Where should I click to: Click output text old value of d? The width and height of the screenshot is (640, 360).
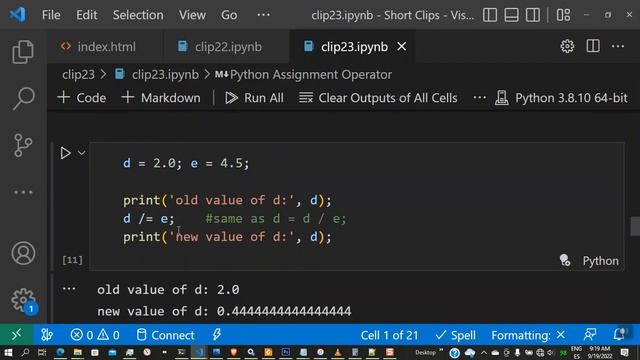coord(168,289)
